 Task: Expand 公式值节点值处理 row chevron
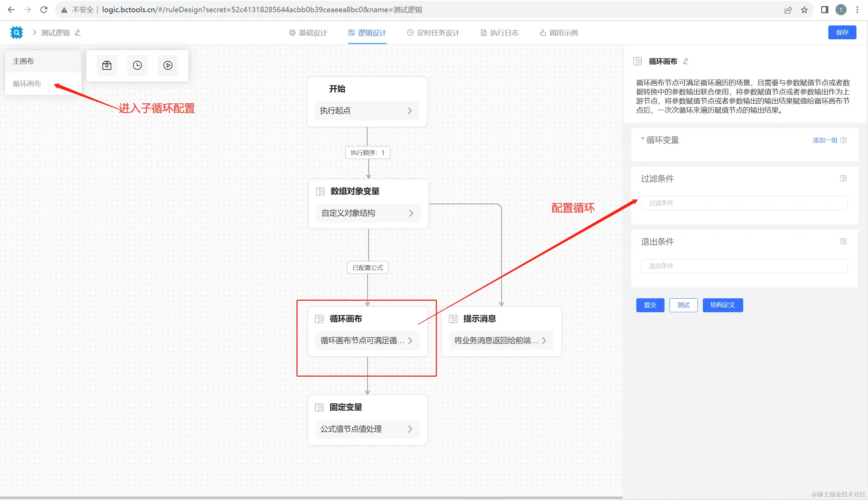[x=410, y=429]
